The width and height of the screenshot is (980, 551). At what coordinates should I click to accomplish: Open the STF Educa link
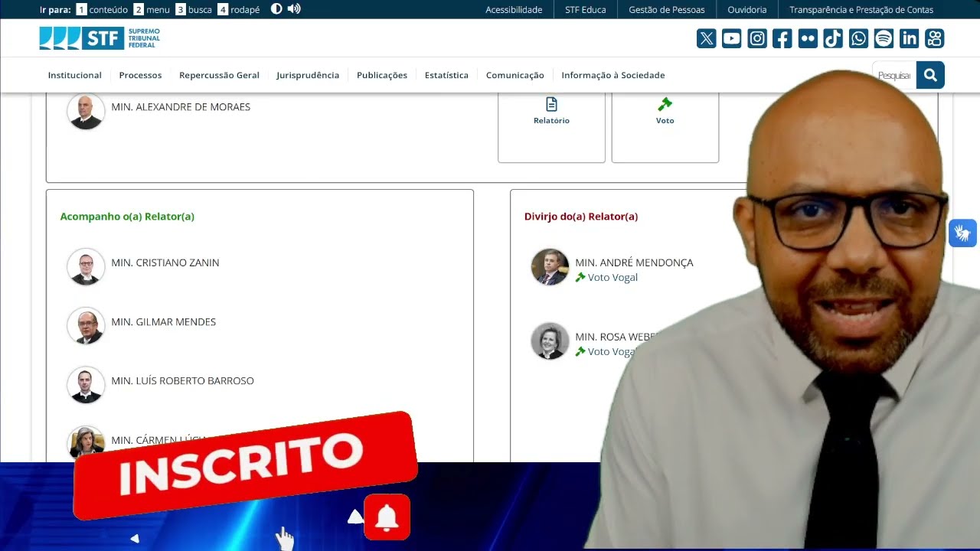click(x=586, y=10)
